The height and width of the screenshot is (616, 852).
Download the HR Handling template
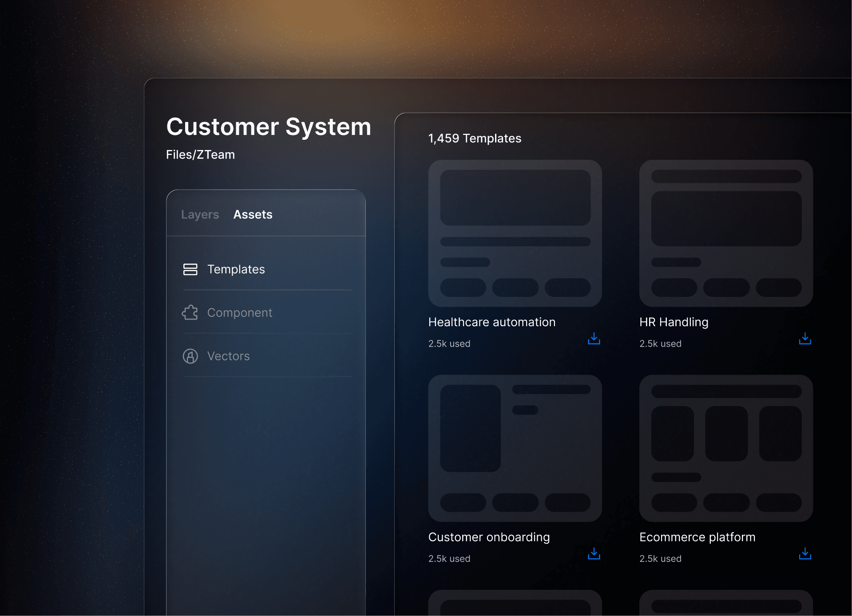(x=804, y=339)
